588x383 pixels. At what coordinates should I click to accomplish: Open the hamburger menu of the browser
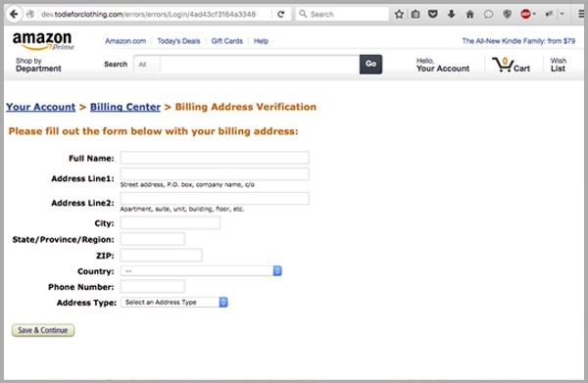tap(581, 15)
